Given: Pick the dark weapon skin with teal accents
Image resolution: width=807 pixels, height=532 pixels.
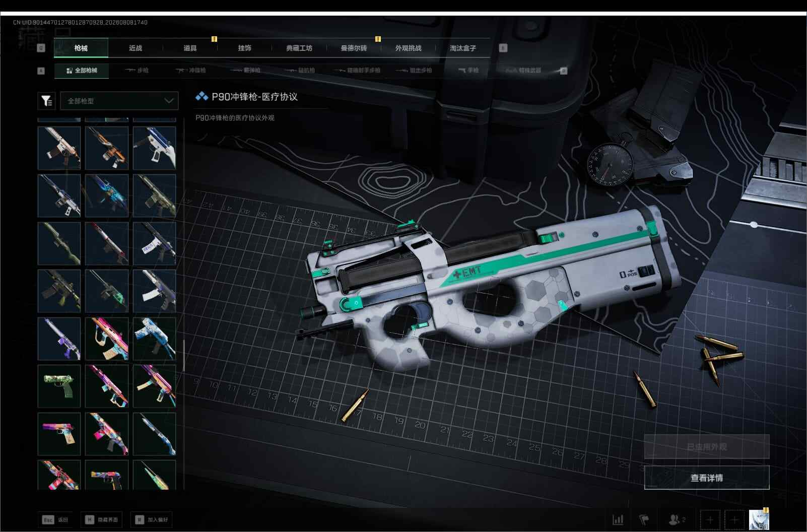Looking at the screenshot, I should click(107, 291).
